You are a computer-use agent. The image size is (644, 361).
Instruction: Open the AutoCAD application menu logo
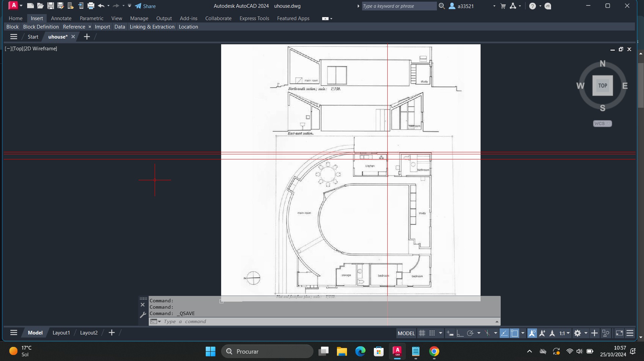click(13, 6)
